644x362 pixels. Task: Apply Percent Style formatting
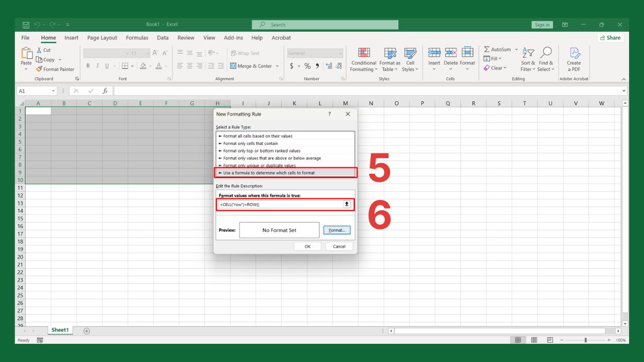(x=307, y=65)
